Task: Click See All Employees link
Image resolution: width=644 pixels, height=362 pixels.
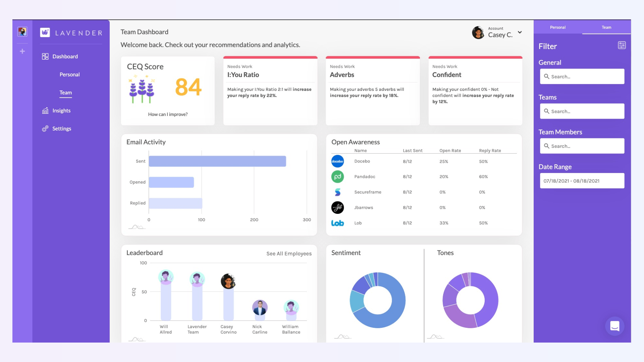Action: [289, 254]
